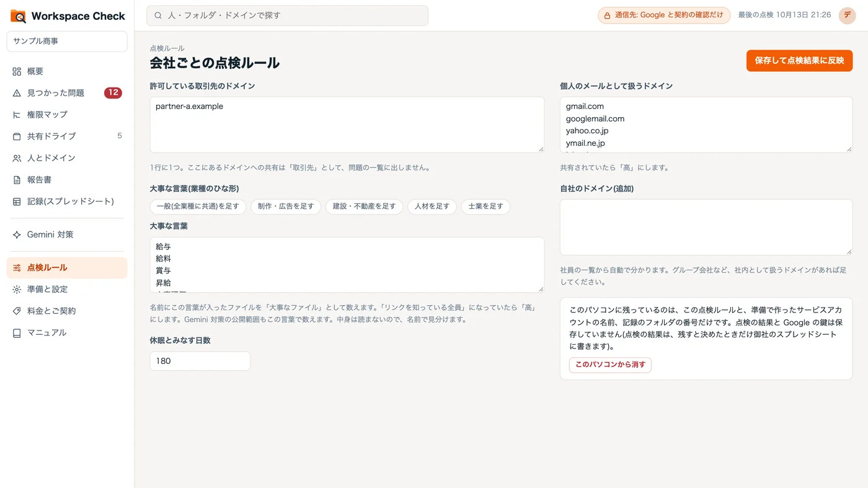
Task: Open 権限マップ from the sidebar
Action: click(67, 115)
